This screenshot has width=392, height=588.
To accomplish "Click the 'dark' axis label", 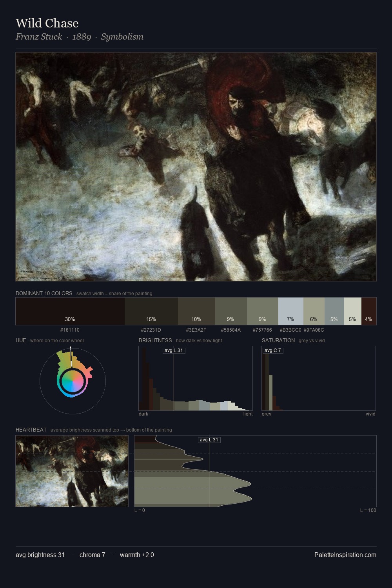I will coord(143,414).
